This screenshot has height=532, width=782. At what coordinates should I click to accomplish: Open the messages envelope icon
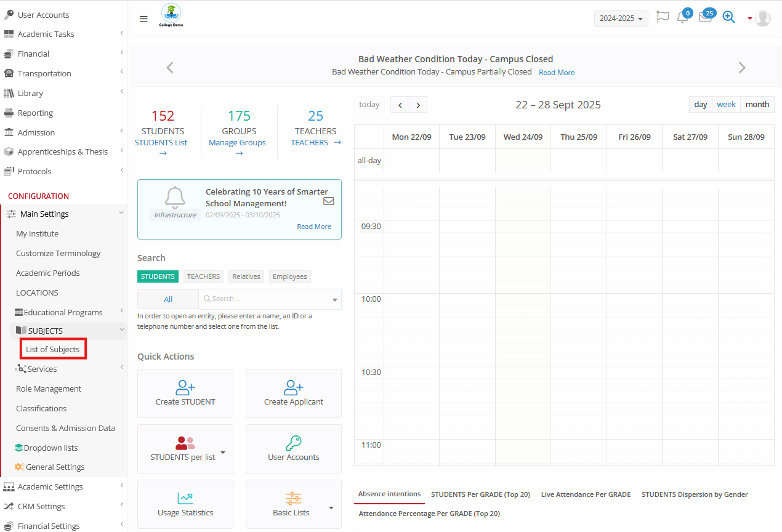705,18
